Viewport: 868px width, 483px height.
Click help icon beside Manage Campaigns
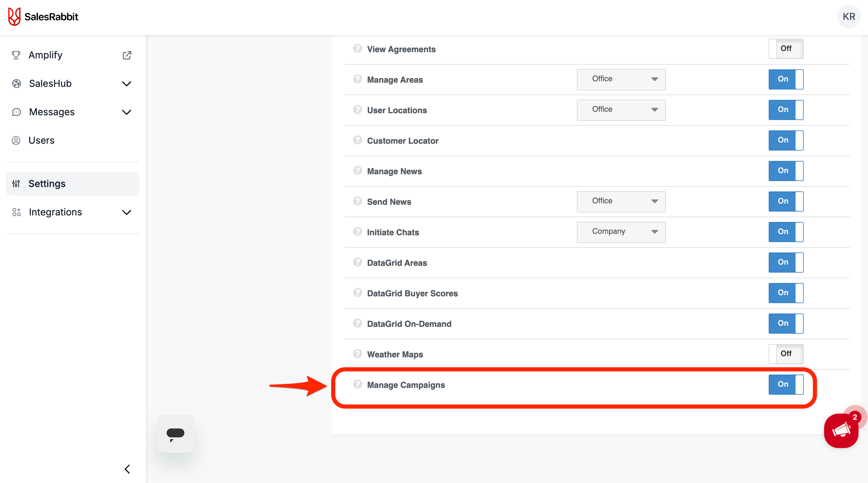pos(357,384)
